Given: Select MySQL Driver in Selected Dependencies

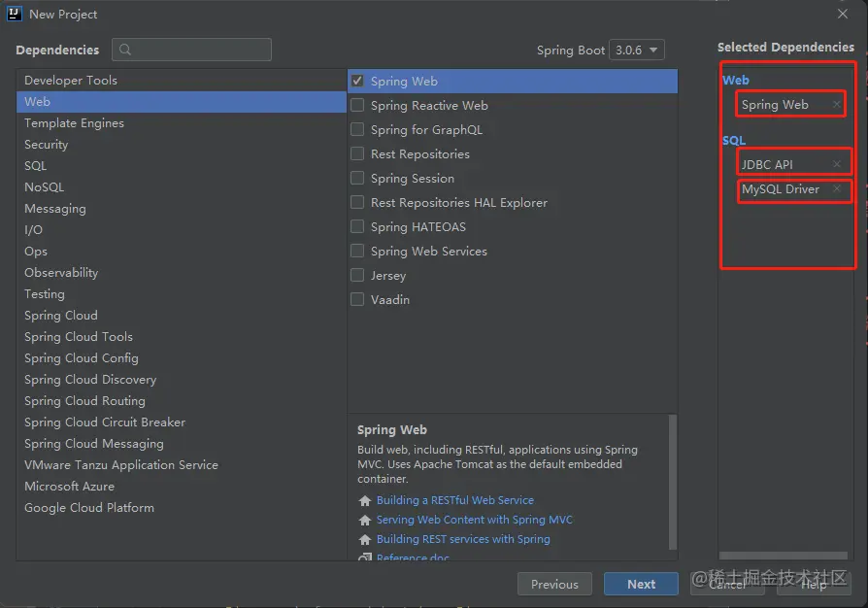Looking at the screenshot, I should click(x=781, y=189).
